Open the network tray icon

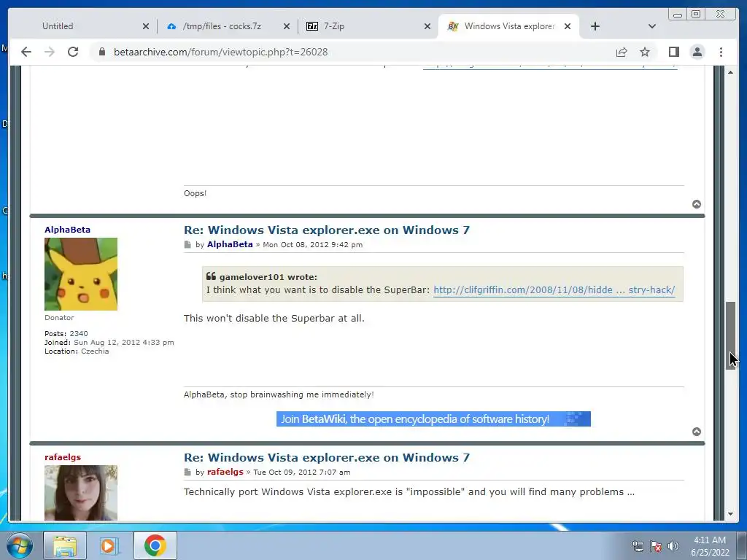pyautogui.click(x=638, y=547)
